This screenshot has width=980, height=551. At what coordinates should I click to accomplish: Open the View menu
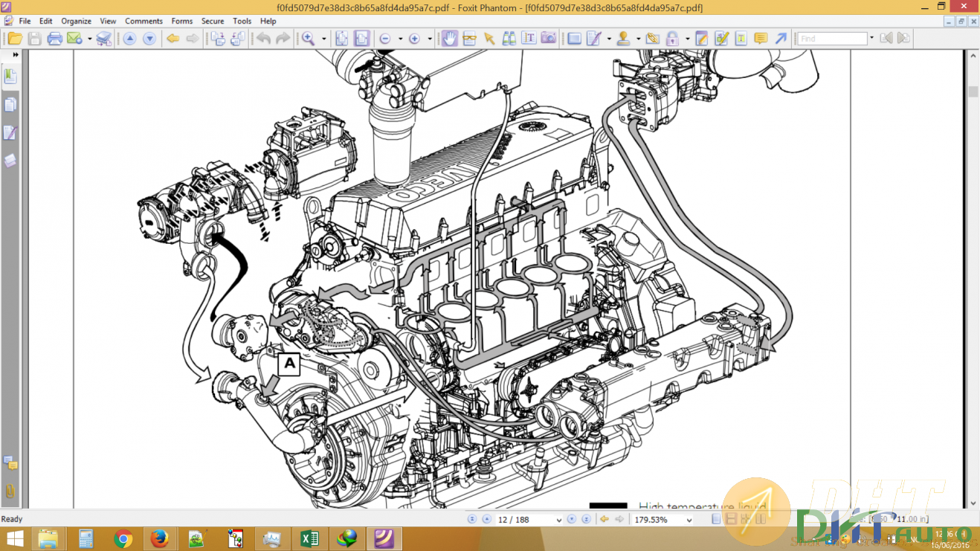pos(108,21)
